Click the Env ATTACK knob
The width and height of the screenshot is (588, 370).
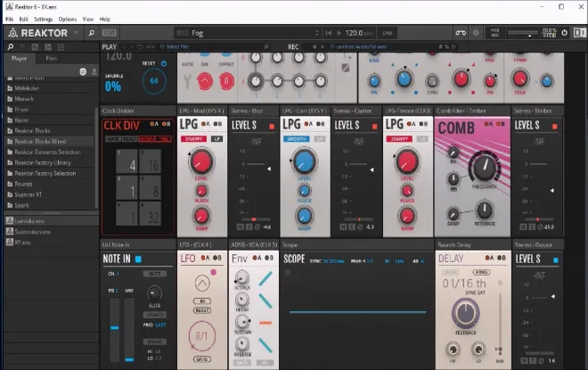click(241, 277)
